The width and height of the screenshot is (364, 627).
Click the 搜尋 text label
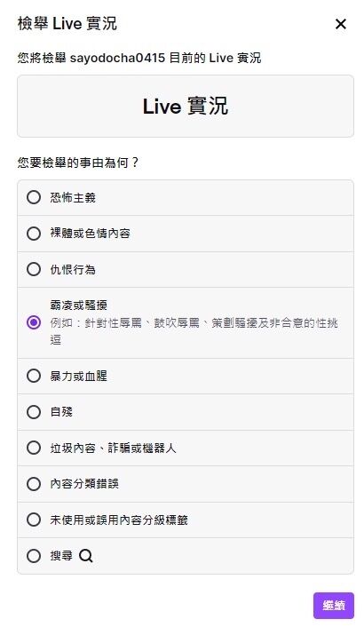(x=61, y=556)
